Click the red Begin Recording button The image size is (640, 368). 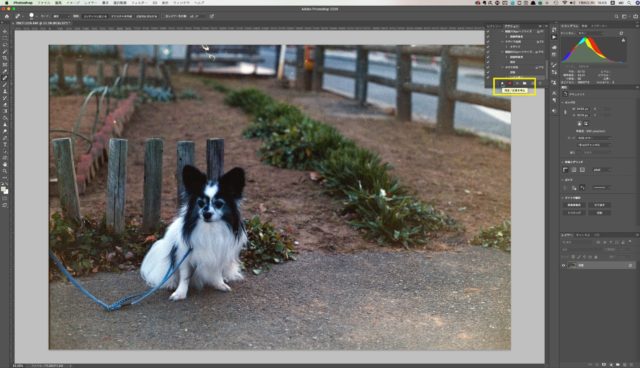[510, 83]
